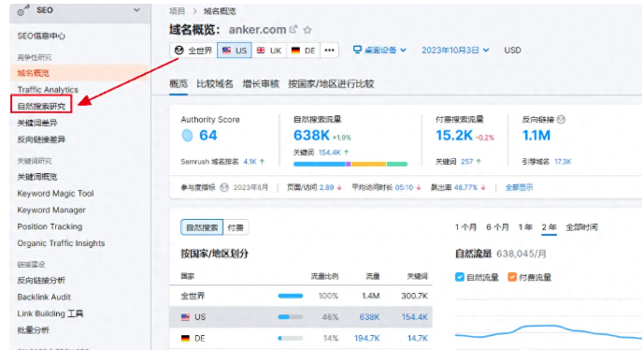This screenshot has width=644, height=350.
Task: Click DE row keywords value 14.7K
Action: pyautogui.click(x=417, y=338)
